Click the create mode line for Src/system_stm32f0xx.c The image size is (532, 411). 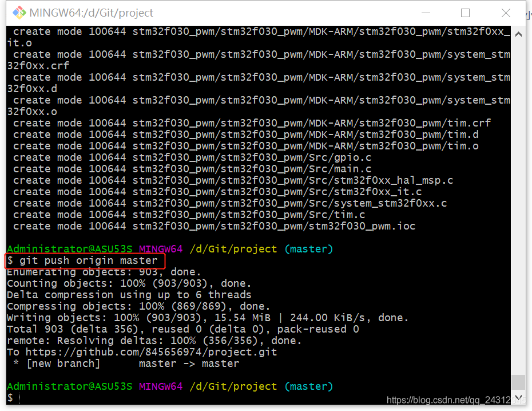pos(230,203)
